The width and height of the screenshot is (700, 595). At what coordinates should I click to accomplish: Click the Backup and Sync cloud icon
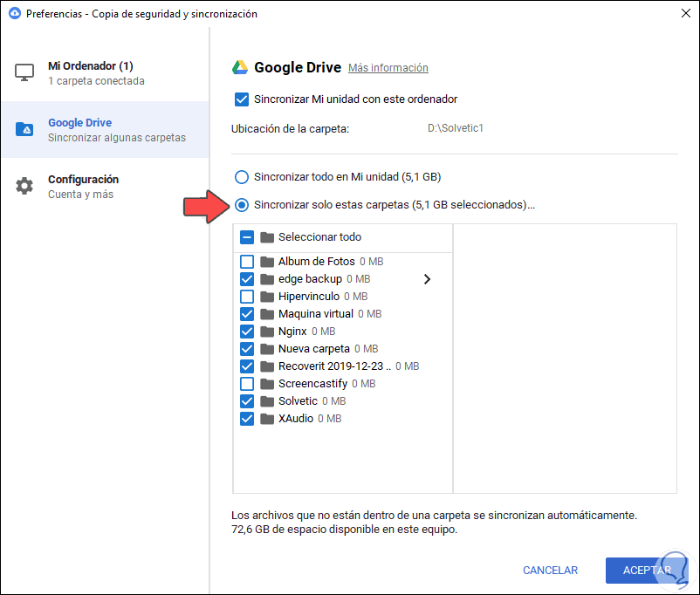14,14
